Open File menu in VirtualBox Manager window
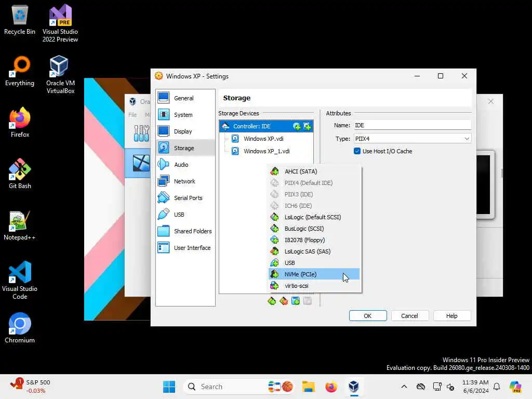The height and width of the screenshot is (399, 532). pos(132,115)
